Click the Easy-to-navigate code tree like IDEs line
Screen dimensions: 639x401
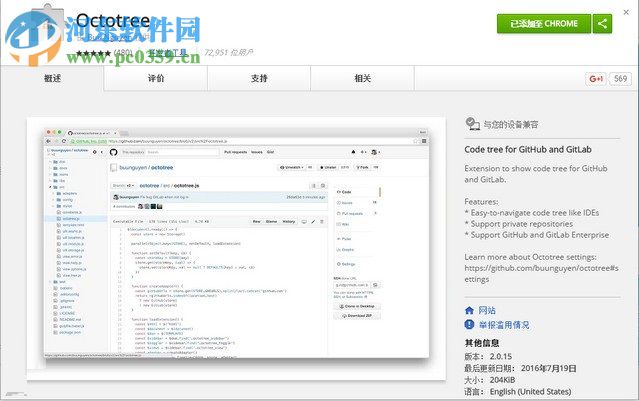coord(532,213)
